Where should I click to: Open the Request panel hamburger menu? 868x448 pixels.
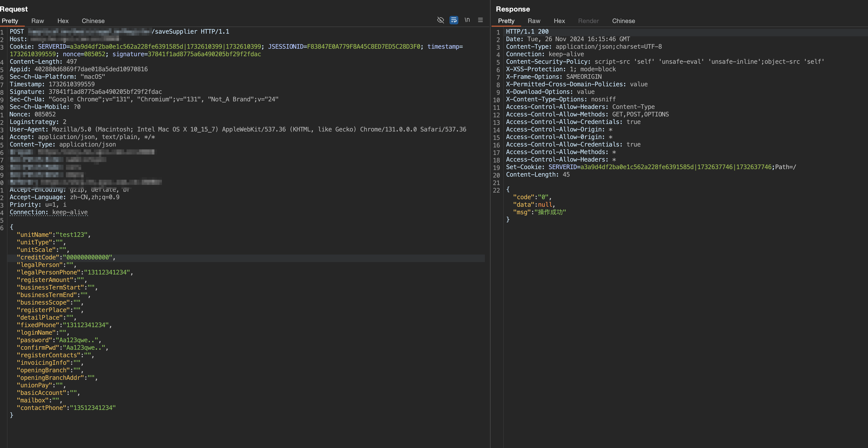(480, 20)
